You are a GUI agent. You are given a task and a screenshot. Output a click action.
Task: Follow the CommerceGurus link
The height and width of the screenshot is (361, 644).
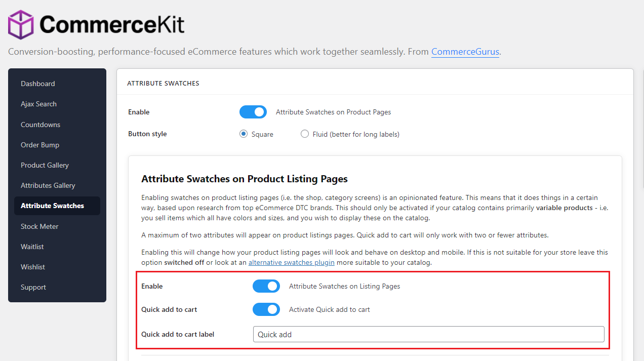coord(465,52)
